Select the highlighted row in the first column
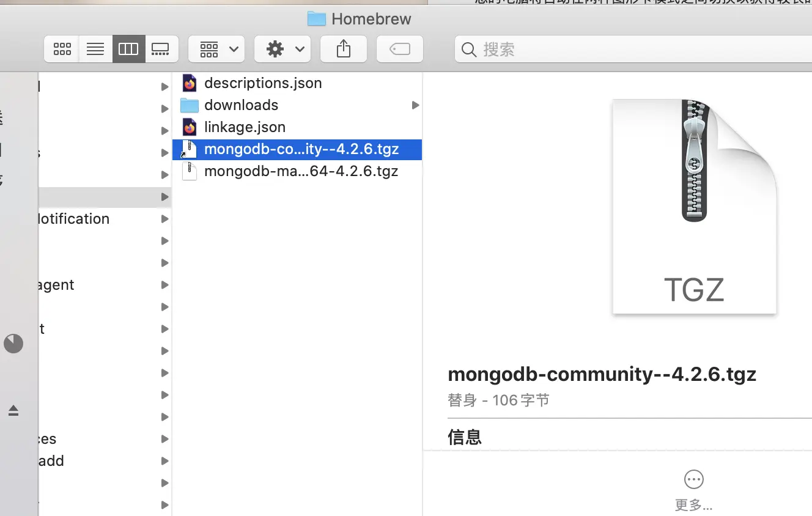 [105, 197]
